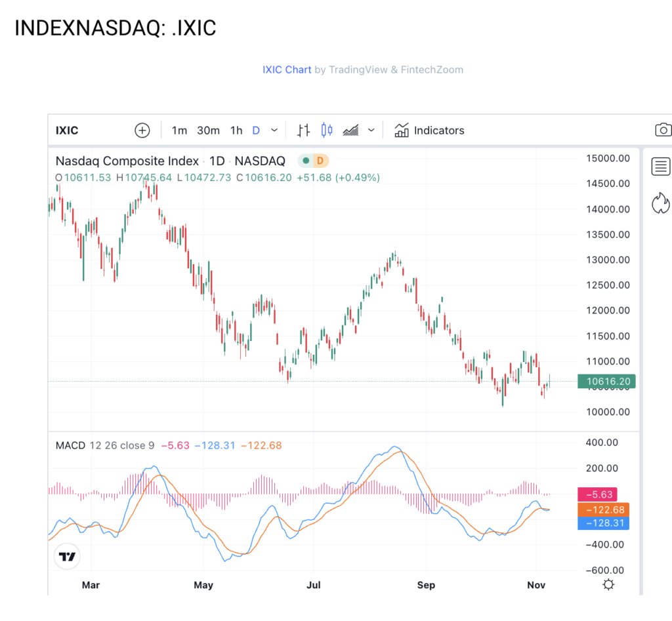
Task: Open chart settings gear icon
Action: click(x=608, y=584)
